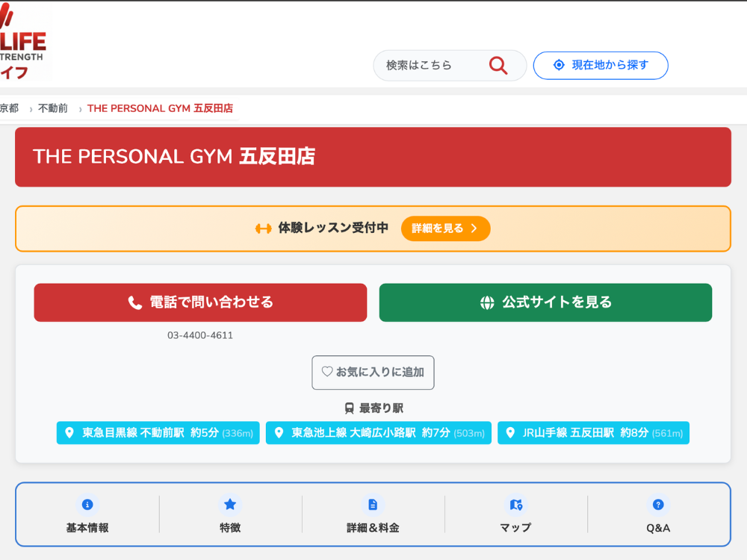The height and width of the screenshot is (560, 747).
Task: Go to 京都 breadcrumb link
Action: [x=9, y=108]
